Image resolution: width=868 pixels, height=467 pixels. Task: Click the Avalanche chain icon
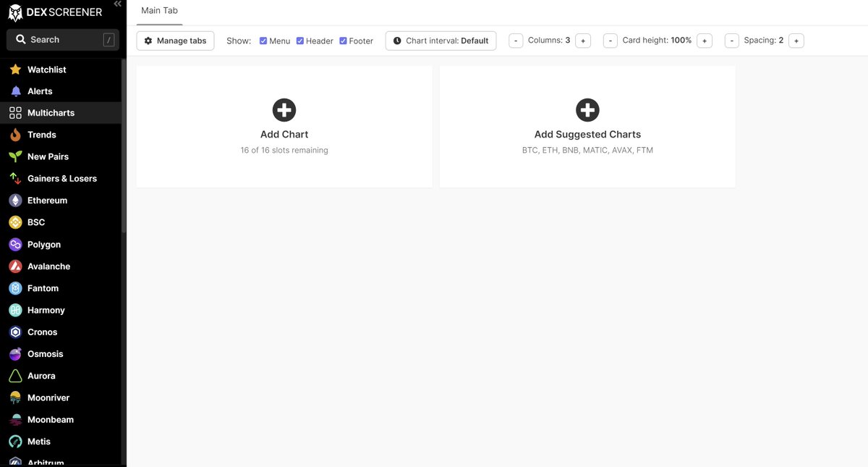click(x=15, y=266)
